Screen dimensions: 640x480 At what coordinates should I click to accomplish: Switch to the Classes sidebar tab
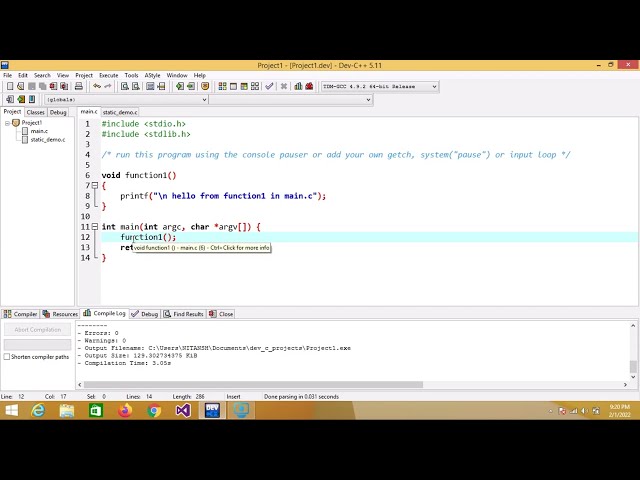tap(36, 112)
